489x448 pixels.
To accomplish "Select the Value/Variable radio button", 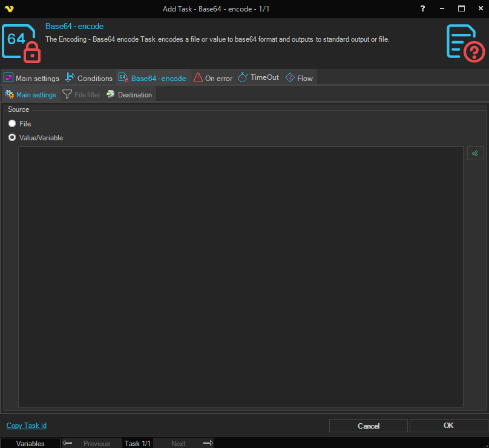I will point(12,137).
